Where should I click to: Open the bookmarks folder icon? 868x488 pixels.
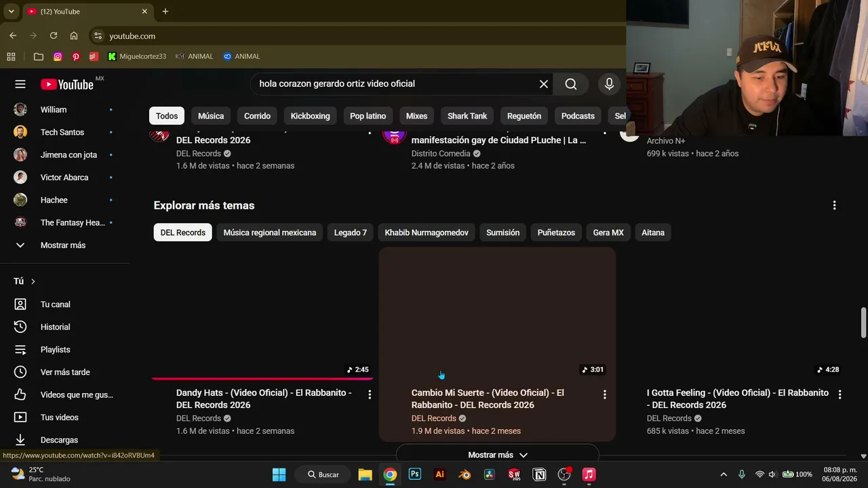[39, 56]
